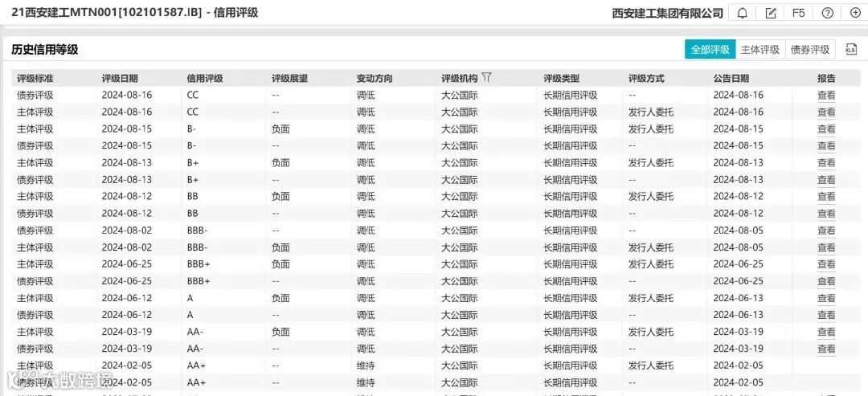The height and width of the screenshot is (396, 868).
Task: View report for 2024-08-12 主体评级 BB row
Action: pyautogui.click(x=826, y=196)
